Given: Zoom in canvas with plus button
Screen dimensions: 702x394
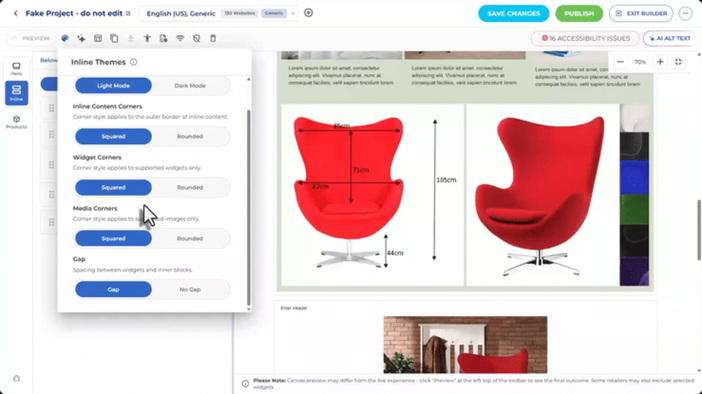Looking at the screenshot, I should tap(660, 62).
